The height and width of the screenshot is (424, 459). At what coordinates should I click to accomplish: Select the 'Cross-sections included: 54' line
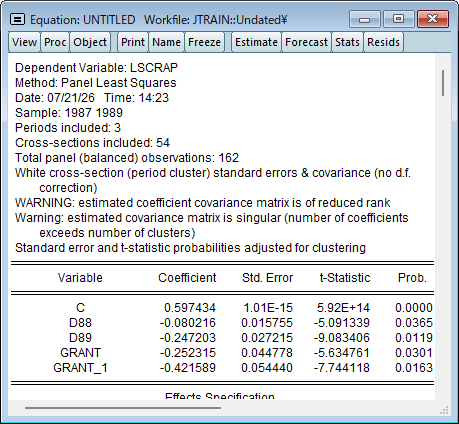point(92,143)
